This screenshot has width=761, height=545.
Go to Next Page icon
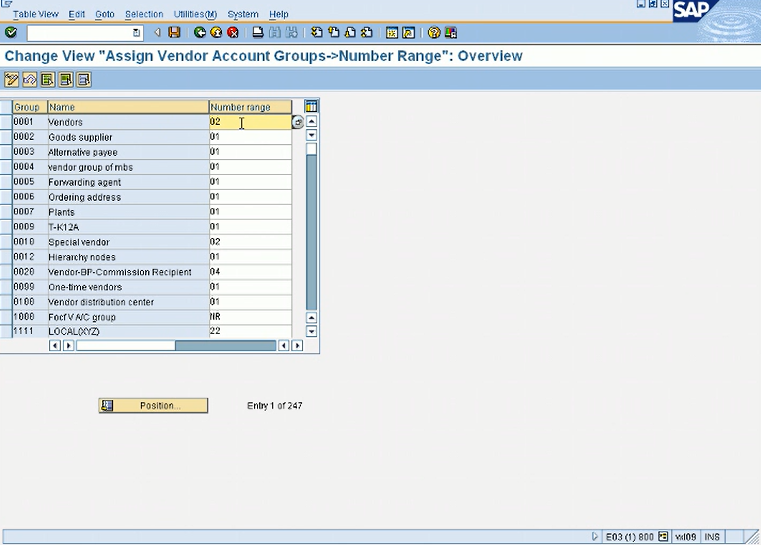(x=350, y=33)
